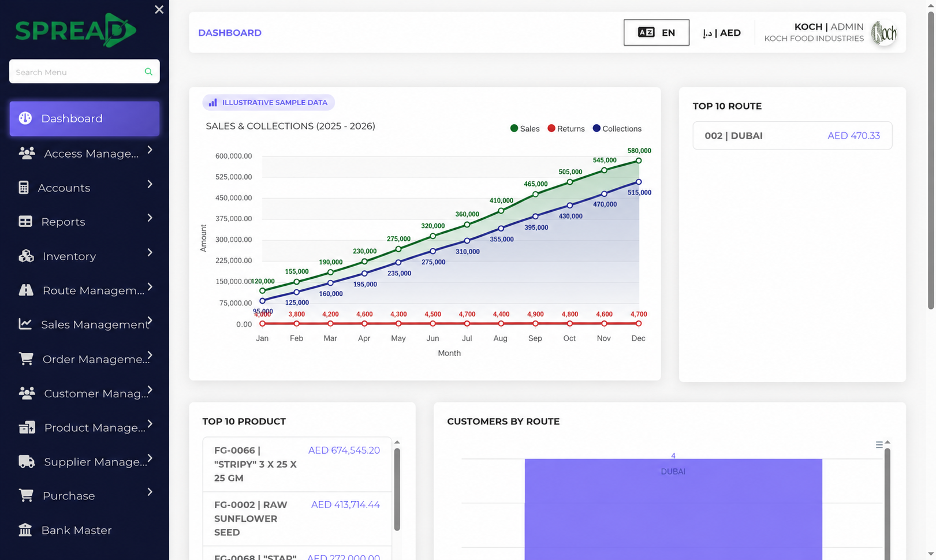The image size is (936, 560).
Task: Click the Search Menu input field
Action: tap(84, 72)
